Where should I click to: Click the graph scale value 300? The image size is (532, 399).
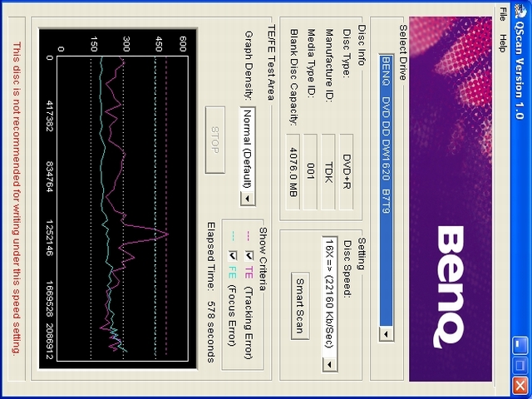[x=126, y=44]
